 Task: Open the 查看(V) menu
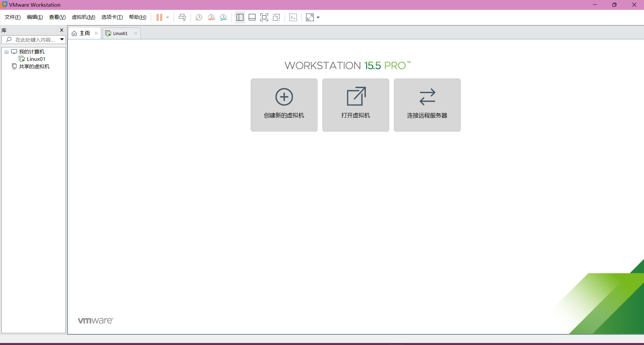57,17
